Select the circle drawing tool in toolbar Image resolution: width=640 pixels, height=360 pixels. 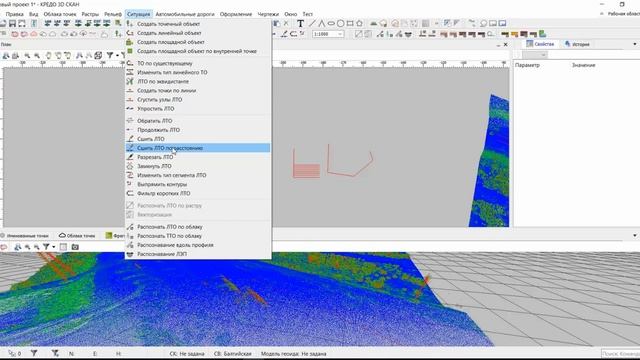pos(340,24)
